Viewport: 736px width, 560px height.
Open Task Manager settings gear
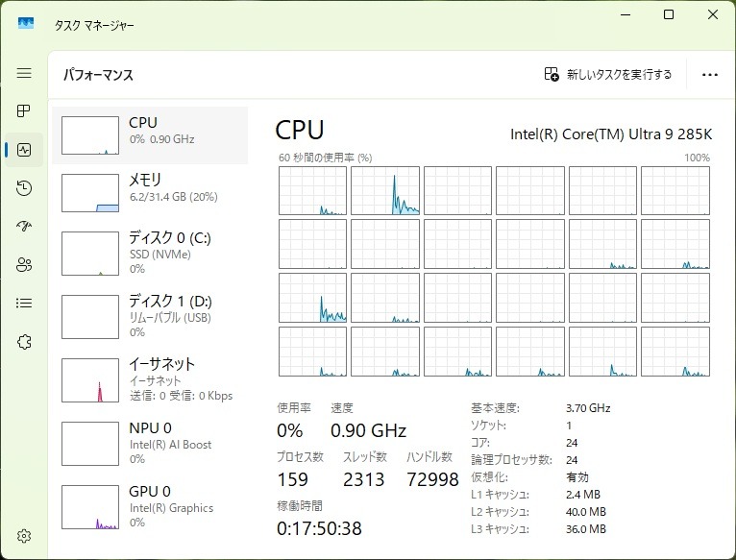point(24,536)
